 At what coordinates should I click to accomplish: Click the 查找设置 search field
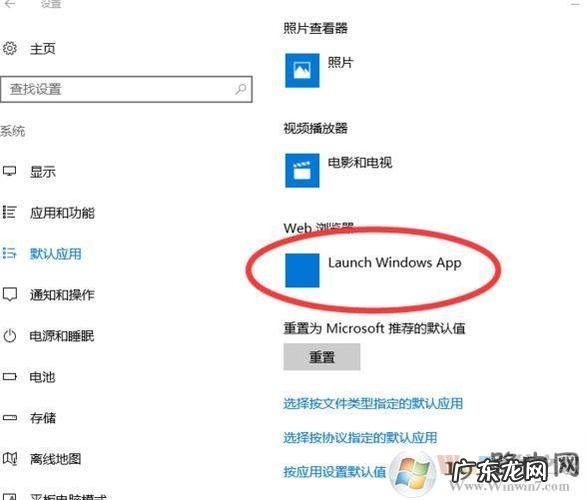[x=126, y=89]
